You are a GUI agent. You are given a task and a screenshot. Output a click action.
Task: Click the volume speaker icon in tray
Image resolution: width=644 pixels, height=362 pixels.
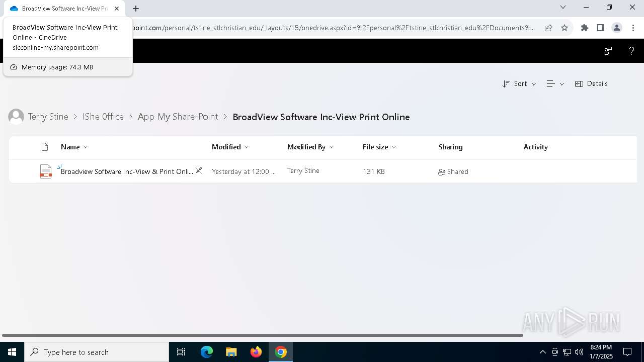coord(579,352)
